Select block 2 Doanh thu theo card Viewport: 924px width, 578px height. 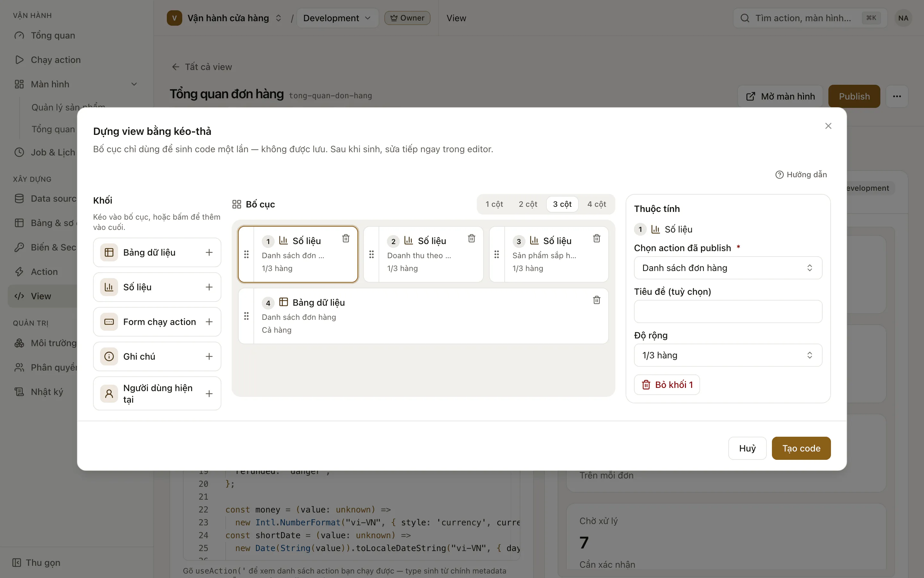(423, 254)
